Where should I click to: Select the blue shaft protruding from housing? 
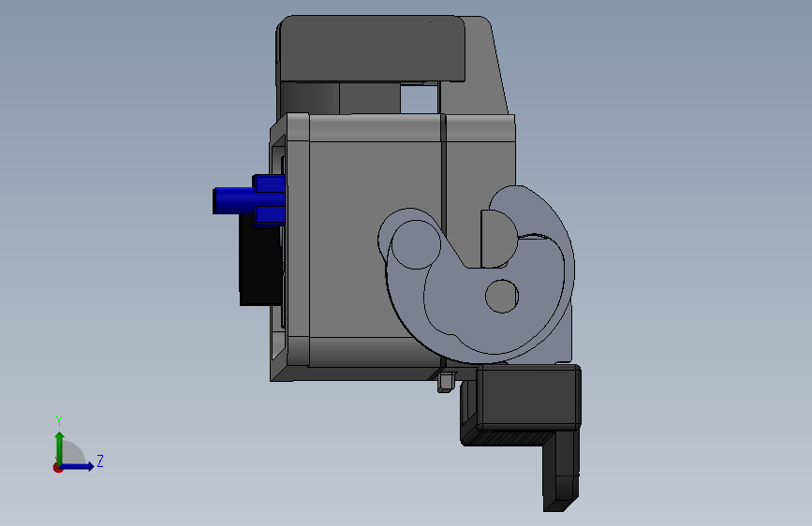tap(233, 200)
